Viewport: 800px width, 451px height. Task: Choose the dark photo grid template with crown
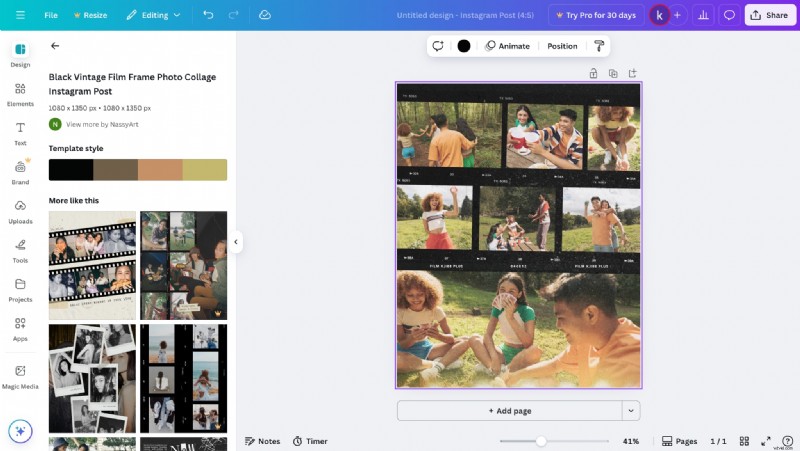click(184, 265)
